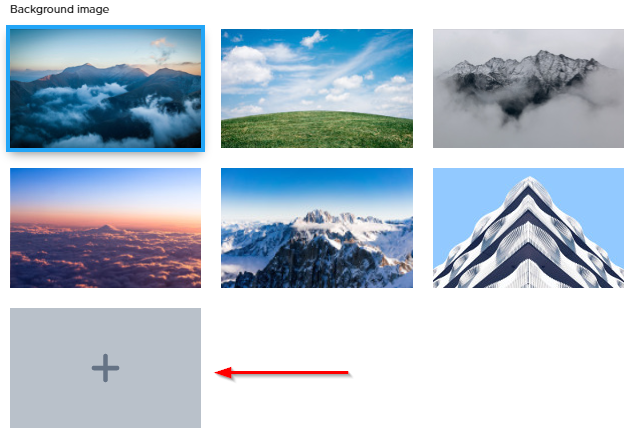631x436 pixels.
Task: Pick the black-and-white misty peaks image
Action: (x=528, y=88)
